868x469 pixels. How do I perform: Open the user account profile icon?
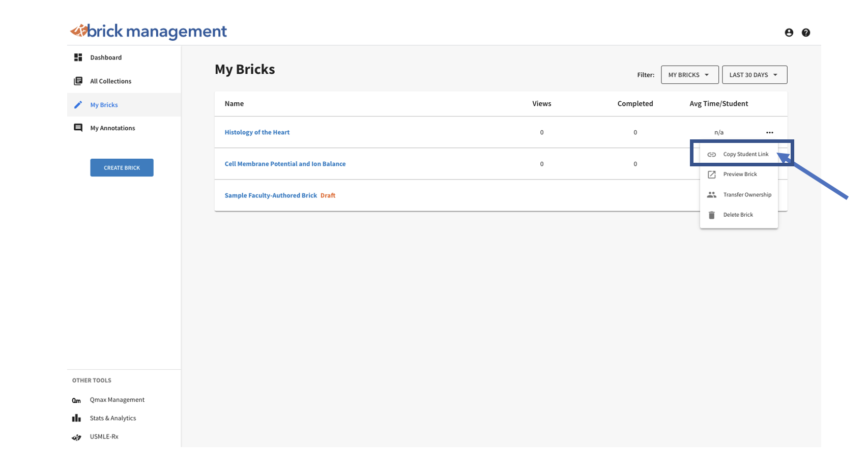pyautogui.click(x=789, y=33)
